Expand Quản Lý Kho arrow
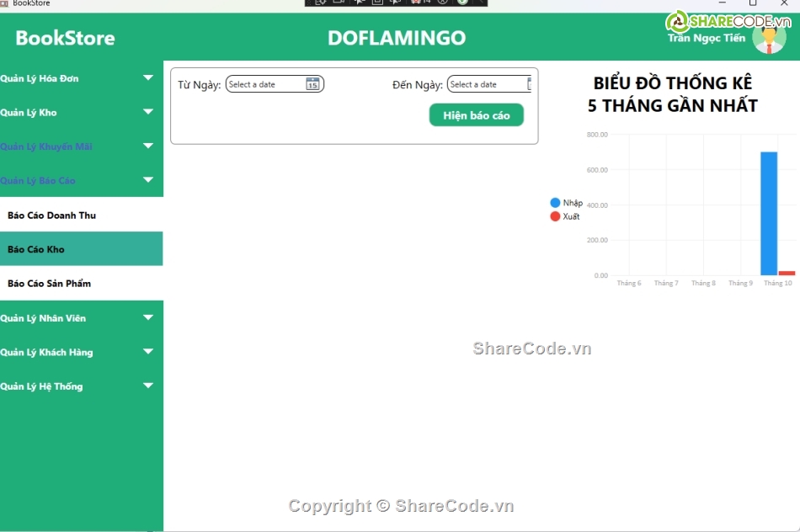The width and height of the screenshot is (800, 532). tap(148, 112)
